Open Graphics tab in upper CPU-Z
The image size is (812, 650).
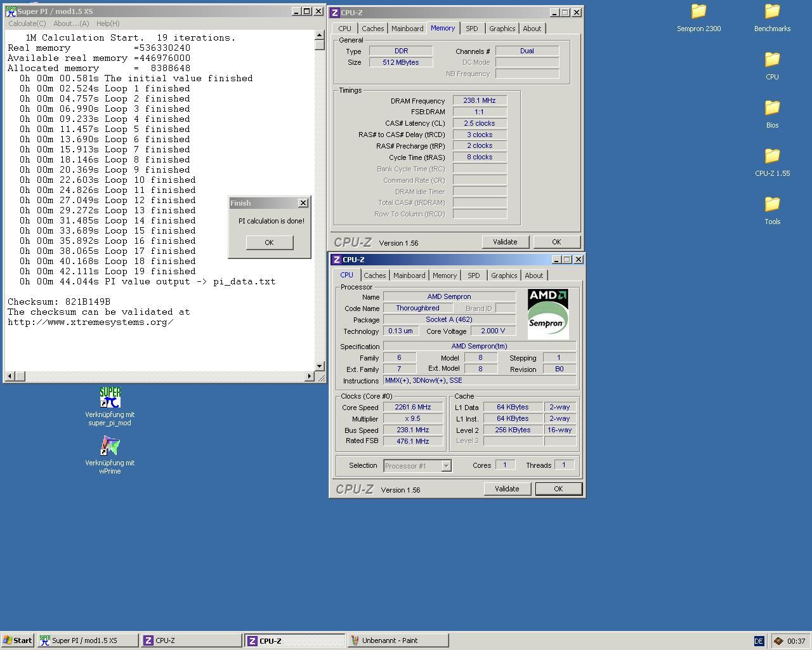tap(502, 29)
